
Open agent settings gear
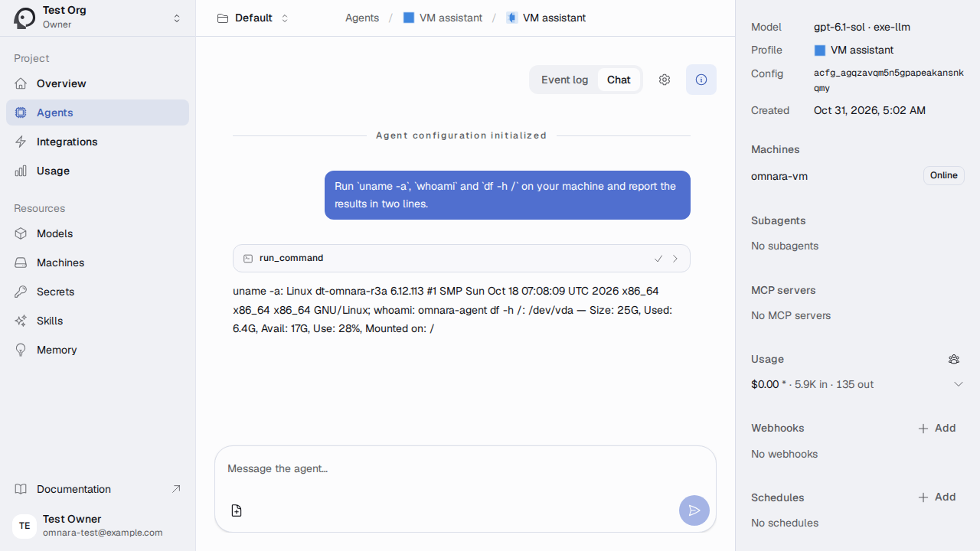(665, 80)
